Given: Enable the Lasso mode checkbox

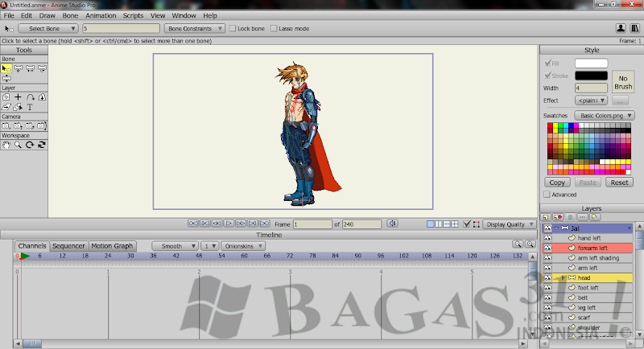Looking at the screenshot, I should click(x=274, y=28).
